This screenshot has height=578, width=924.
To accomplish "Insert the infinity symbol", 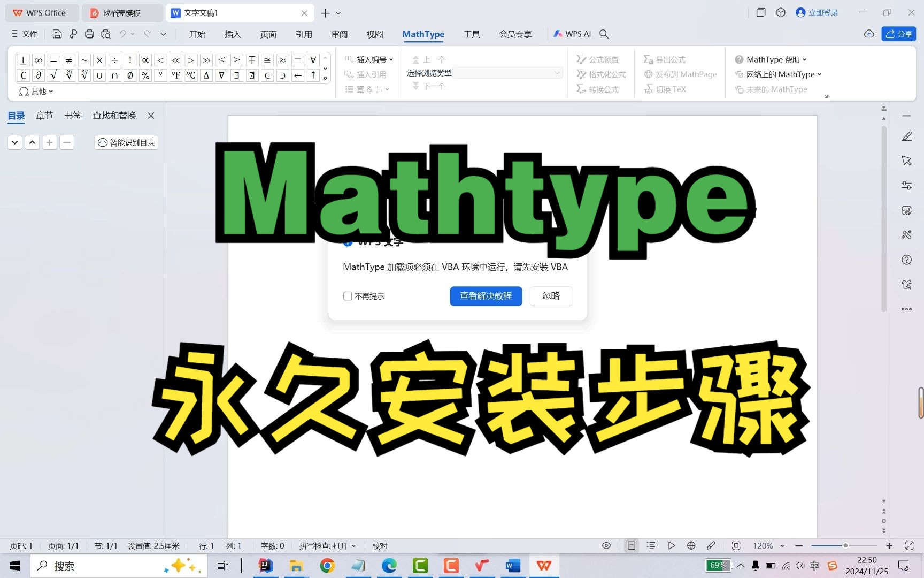I will [38, 60].
